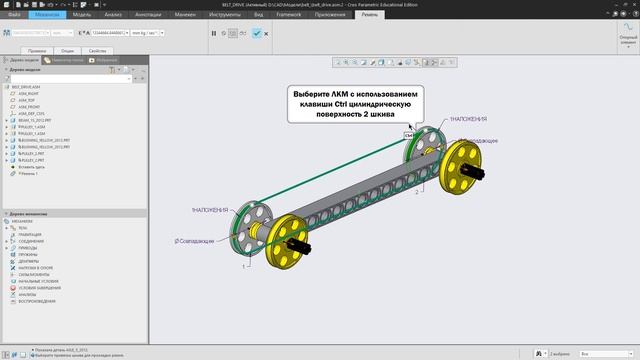Image resolution: width=640 pixels, height=360 pixels.
Task: Select ВОСПРОИЗВЕДЕНИЯ in mechanism tree
Action: point(37,301)
